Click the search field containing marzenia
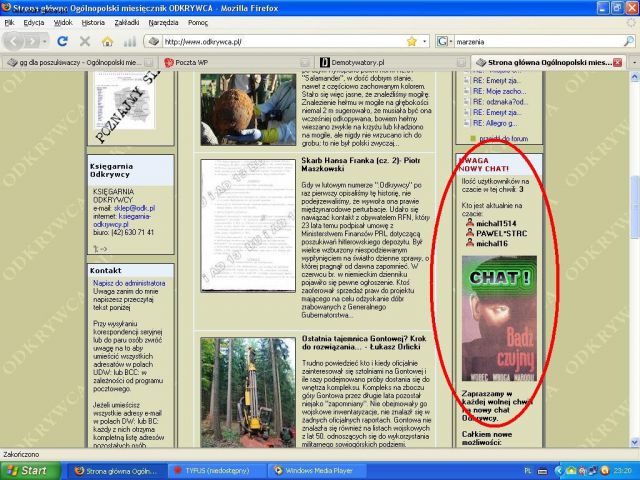This screenshot has height=480, width=640. coord(538,41)
